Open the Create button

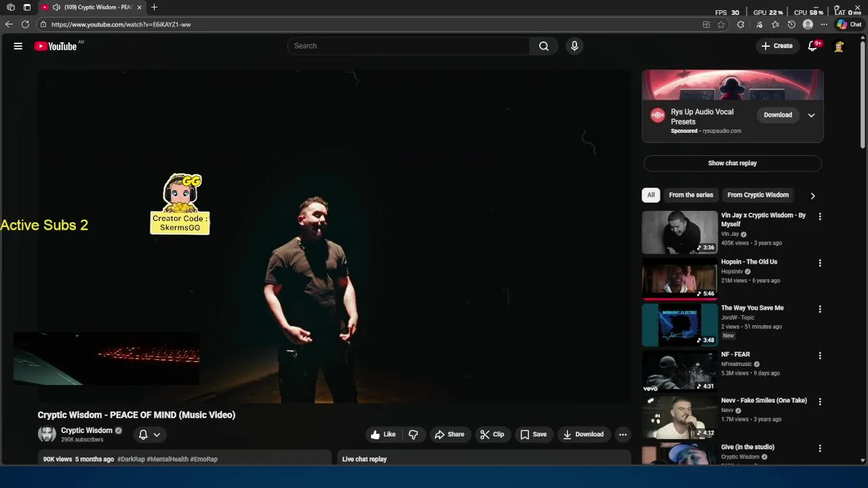pos(777,46)
